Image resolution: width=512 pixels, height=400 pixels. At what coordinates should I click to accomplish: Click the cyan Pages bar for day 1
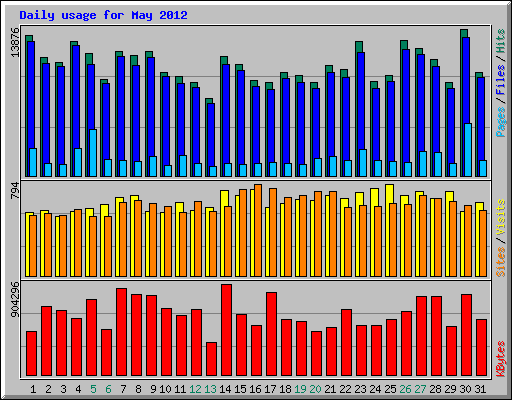point(33,162)
